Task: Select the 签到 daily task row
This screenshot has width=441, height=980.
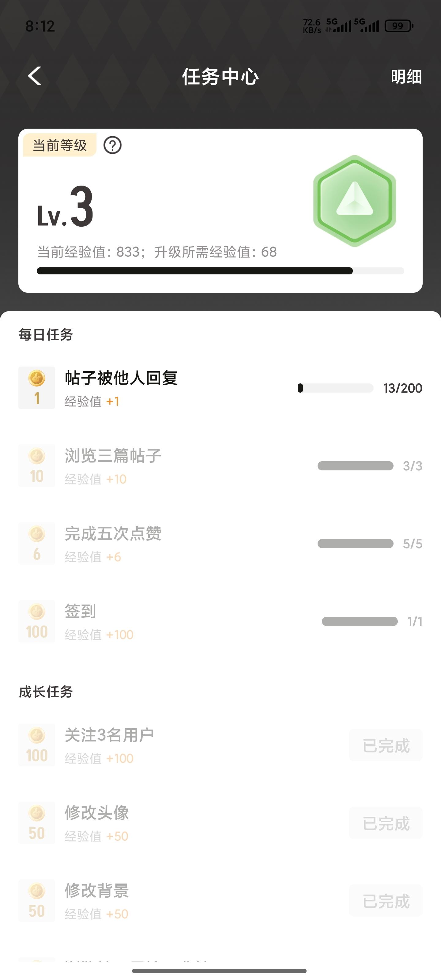Action: tap(220, 621)
